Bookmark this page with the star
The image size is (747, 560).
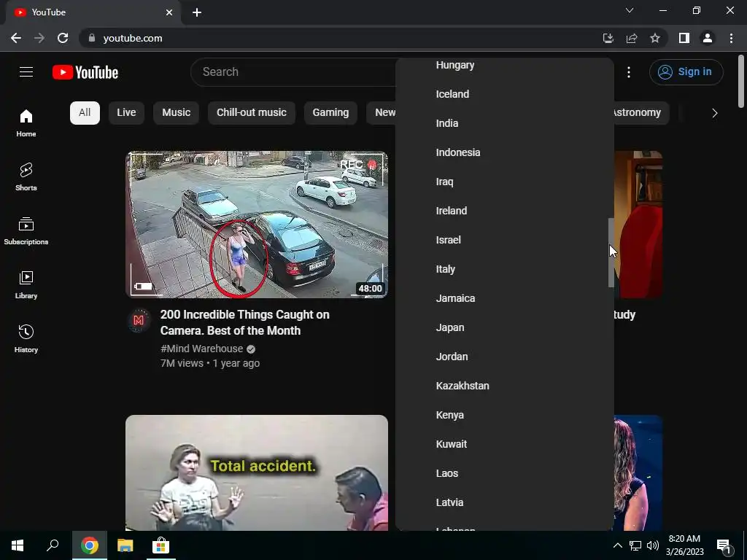point(655,38)
